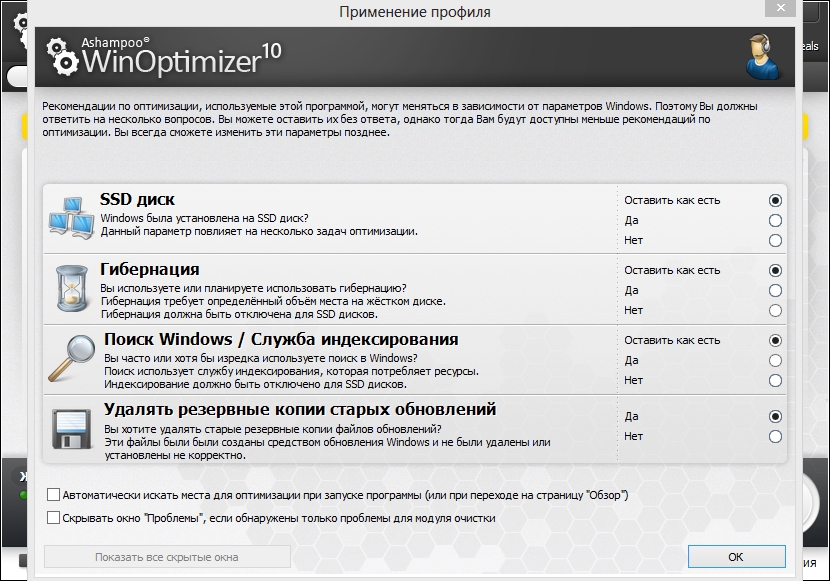Enable automatic optimization search at program start
Screen dimensions: 830x581
(53, 495)
